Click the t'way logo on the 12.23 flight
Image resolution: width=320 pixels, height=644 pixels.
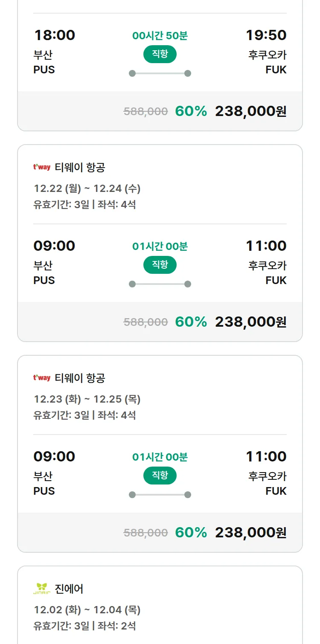point(42,378)
